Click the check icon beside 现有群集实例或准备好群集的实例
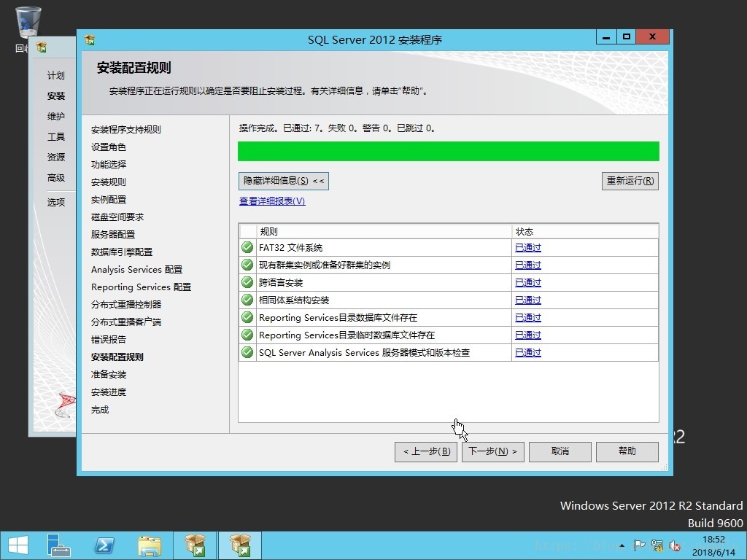Viewport: 747px width, 560px height. click(247, 265)
